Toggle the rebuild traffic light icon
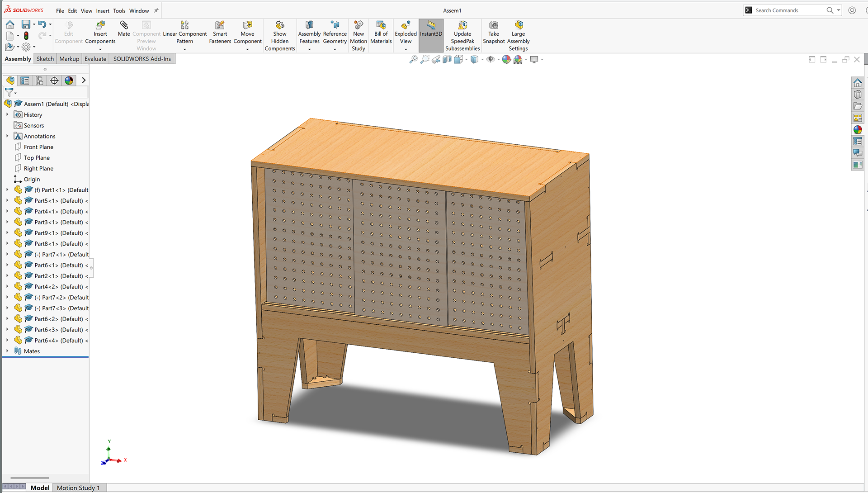868x493 pixels. click(x=26, y=36)
